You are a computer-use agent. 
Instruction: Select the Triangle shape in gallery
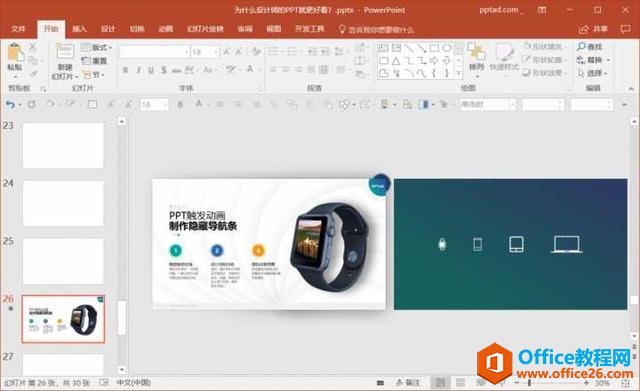(396, 61)
